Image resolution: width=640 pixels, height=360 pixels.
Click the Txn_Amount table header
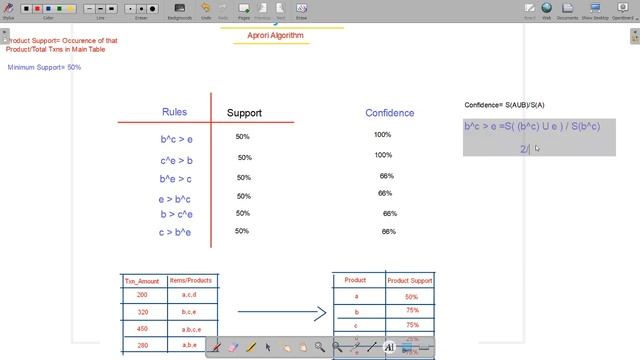[x=142, y=281]
